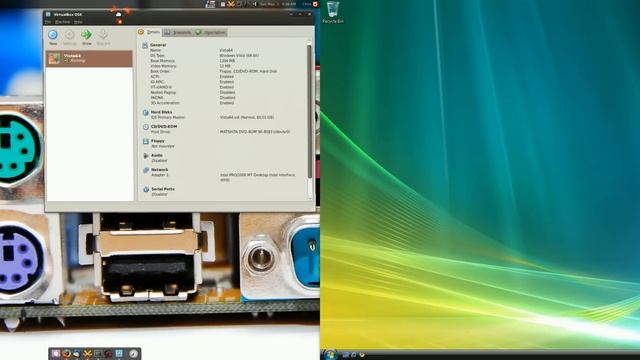Open the File menu in VirtualBox

pyautogui.click(x=48, y=22)
